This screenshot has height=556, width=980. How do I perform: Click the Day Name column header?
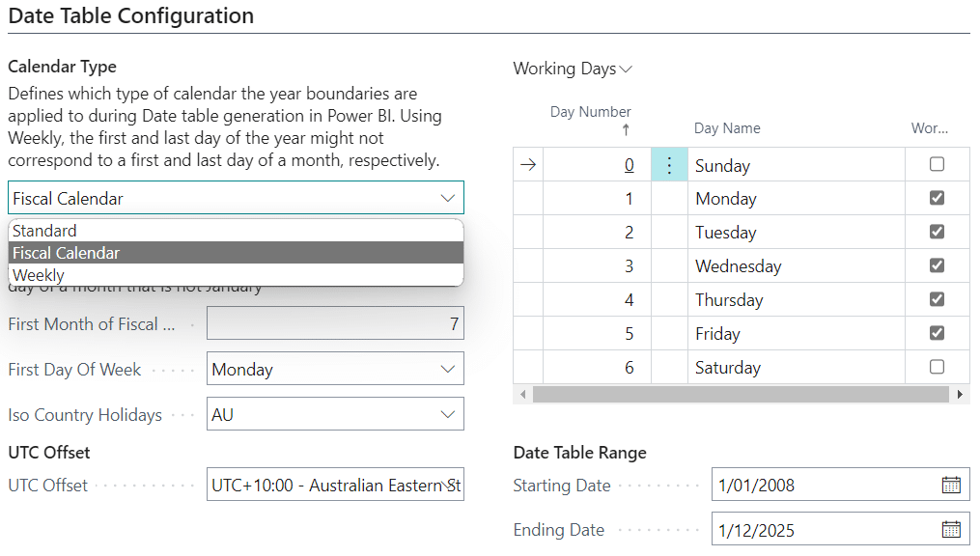click(727, 128)
